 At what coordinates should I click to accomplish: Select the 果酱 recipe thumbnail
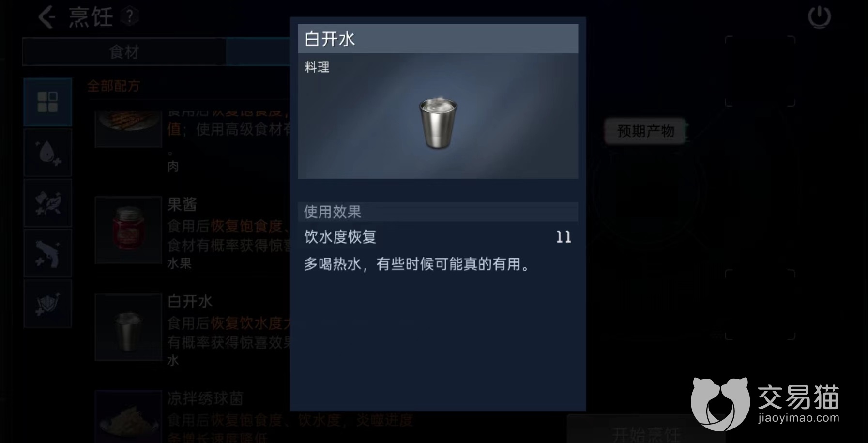coord(128,230)
